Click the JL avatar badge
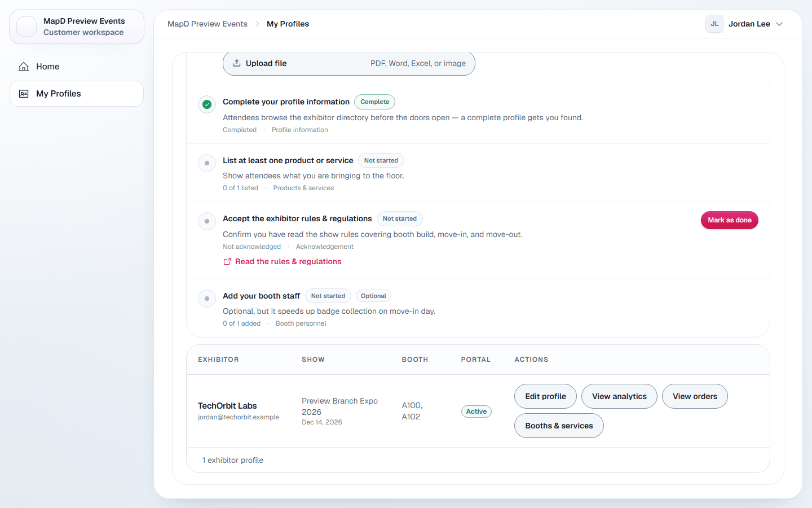This screenshot has width=812, height=508. 714,24
